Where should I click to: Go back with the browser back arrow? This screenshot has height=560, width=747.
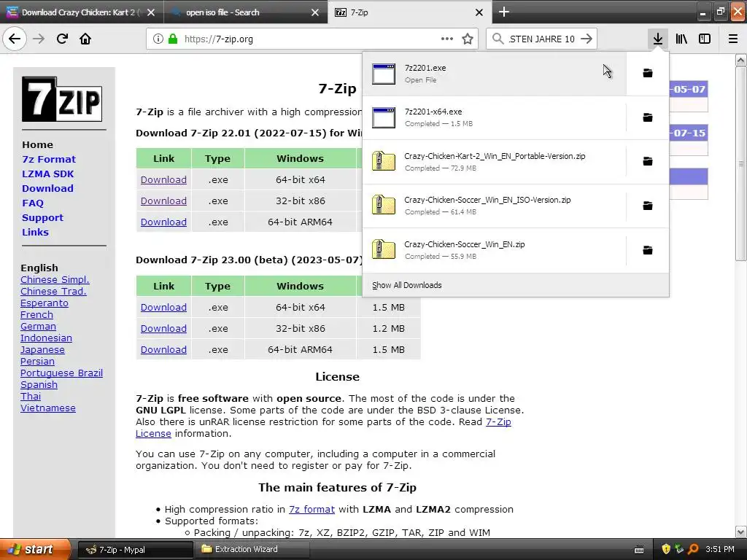tap(15, 39)
